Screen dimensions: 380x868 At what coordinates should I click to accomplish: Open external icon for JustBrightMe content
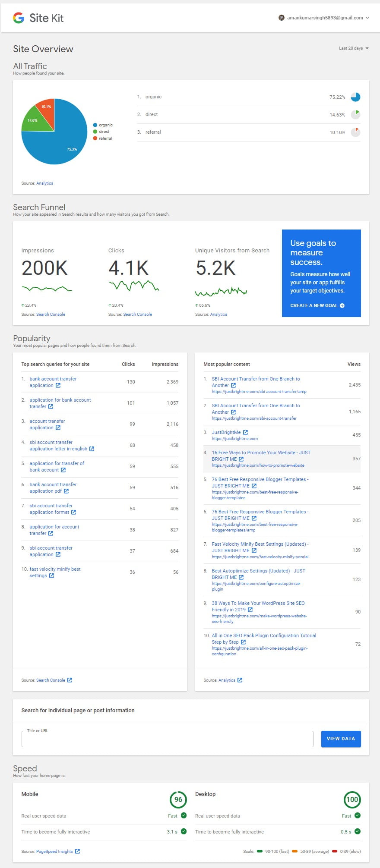click(245, 432)
